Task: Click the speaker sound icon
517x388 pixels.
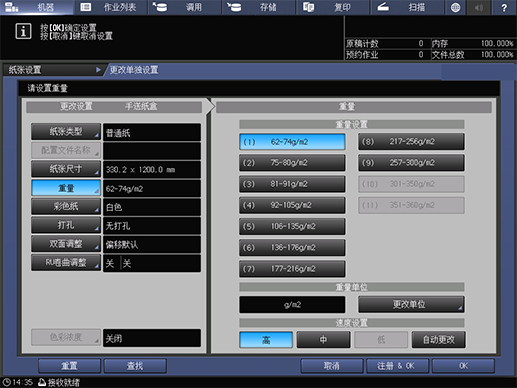Action: (x=479, y=7)
